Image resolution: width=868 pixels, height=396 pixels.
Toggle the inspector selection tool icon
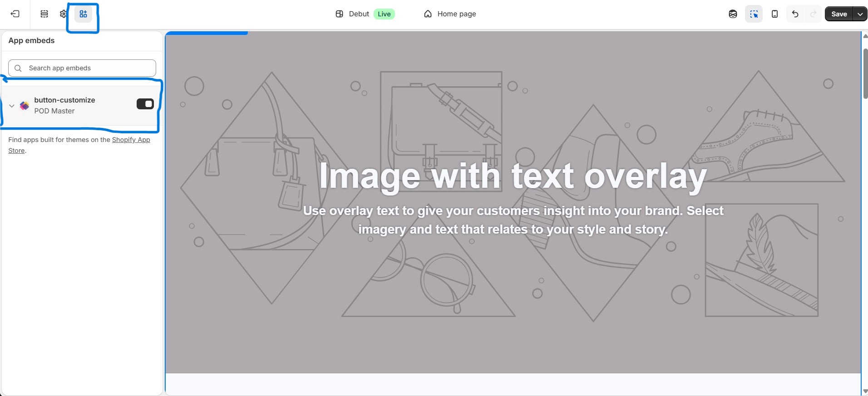click(754, 14)
